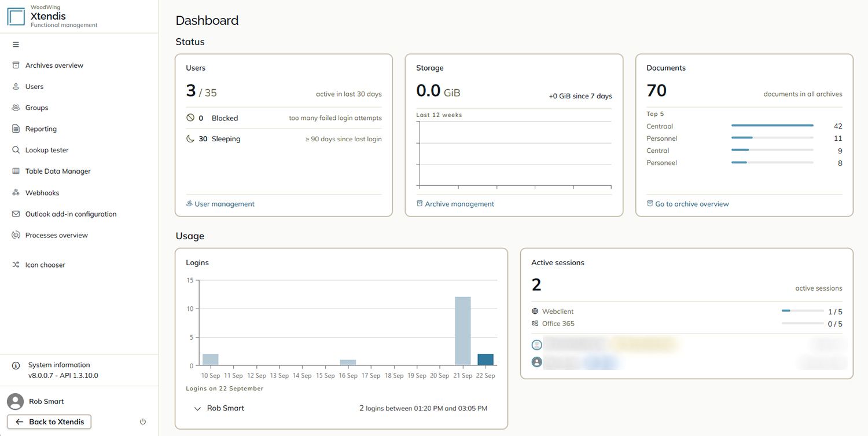The width and height of the screenshot is (868, 436).
Task: Click the Centraal documents progress bar
Action: [773, 126]
